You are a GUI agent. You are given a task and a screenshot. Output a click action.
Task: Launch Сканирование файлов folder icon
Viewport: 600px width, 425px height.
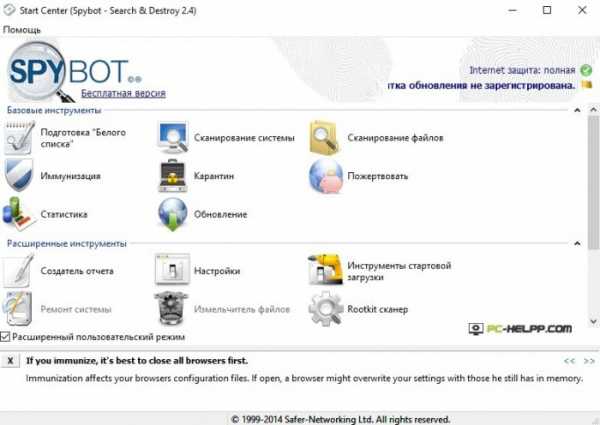325,137
